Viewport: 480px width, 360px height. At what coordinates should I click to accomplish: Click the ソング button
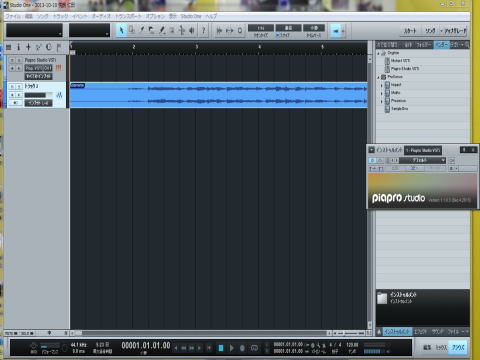pos(430,31)
